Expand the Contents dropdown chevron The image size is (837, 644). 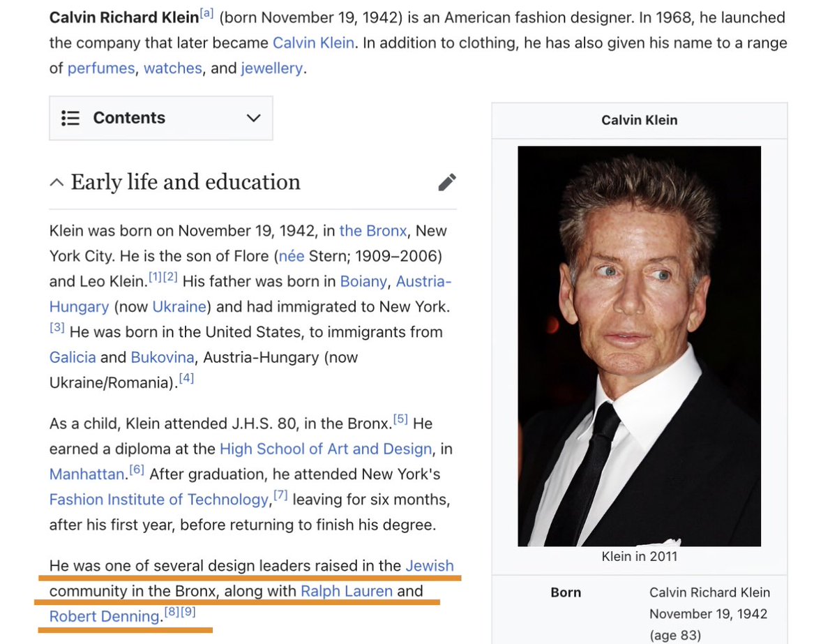pyautogui.click(x=254, y=118)
